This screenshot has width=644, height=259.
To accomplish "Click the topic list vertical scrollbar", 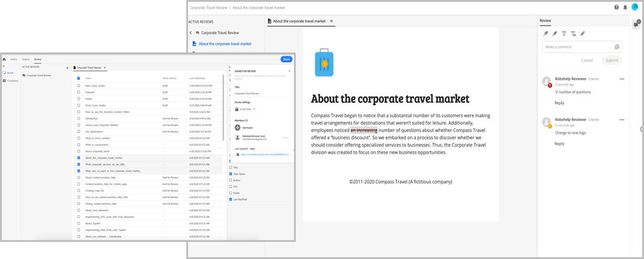I will [x=223, y=107].
